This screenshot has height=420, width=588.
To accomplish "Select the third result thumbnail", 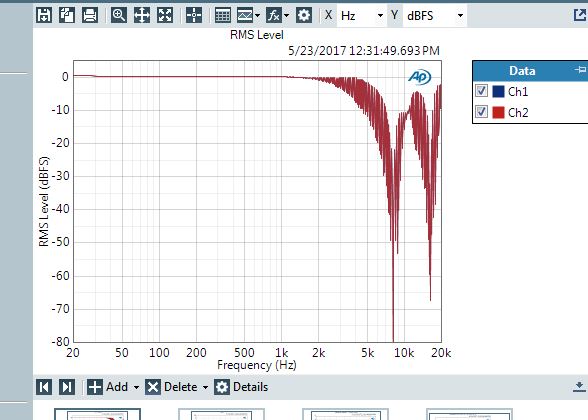I will [345, 414].
